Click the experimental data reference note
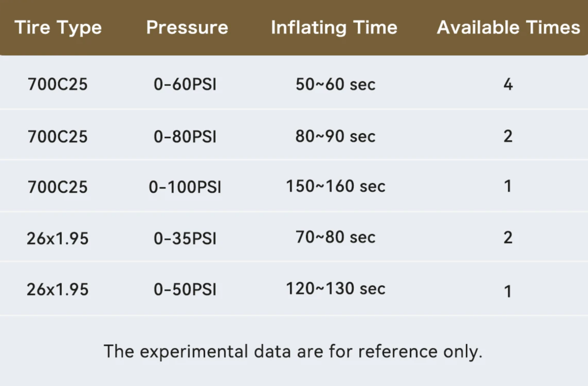 293,352
